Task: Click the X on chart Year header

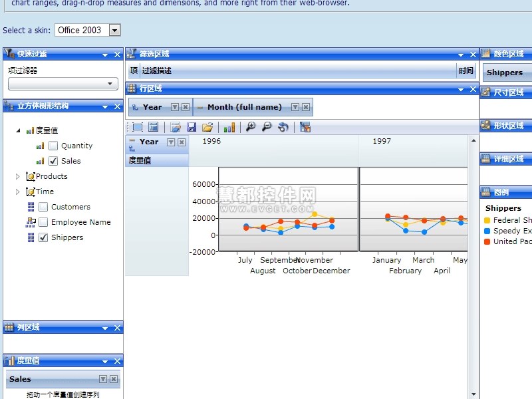Action: click(182, 142)
